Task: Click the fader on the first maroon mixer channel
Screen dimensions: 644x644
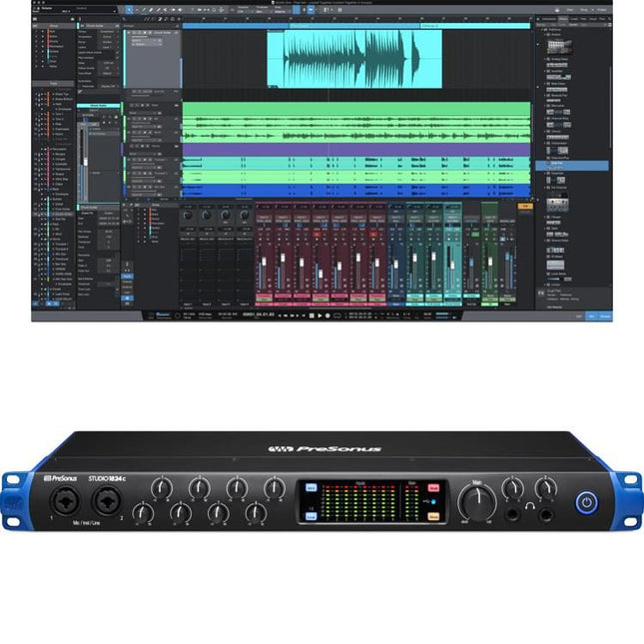Action: click(264, 262)
